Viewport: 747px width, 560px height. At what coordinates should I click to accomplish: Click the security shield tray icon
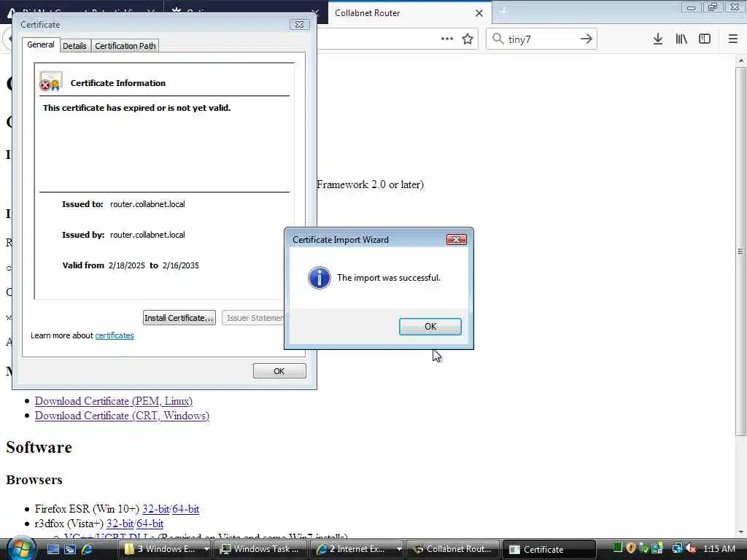click(631, 548)
